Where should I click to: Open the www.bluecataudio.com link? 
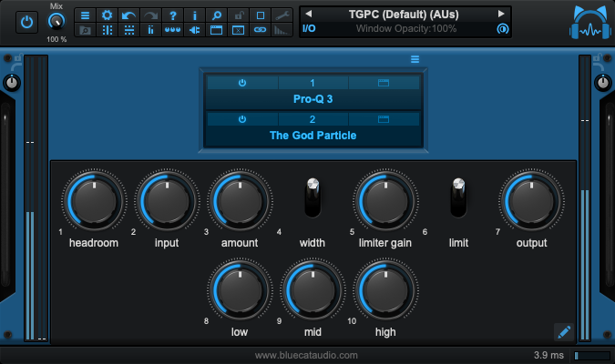click(306, 355)
